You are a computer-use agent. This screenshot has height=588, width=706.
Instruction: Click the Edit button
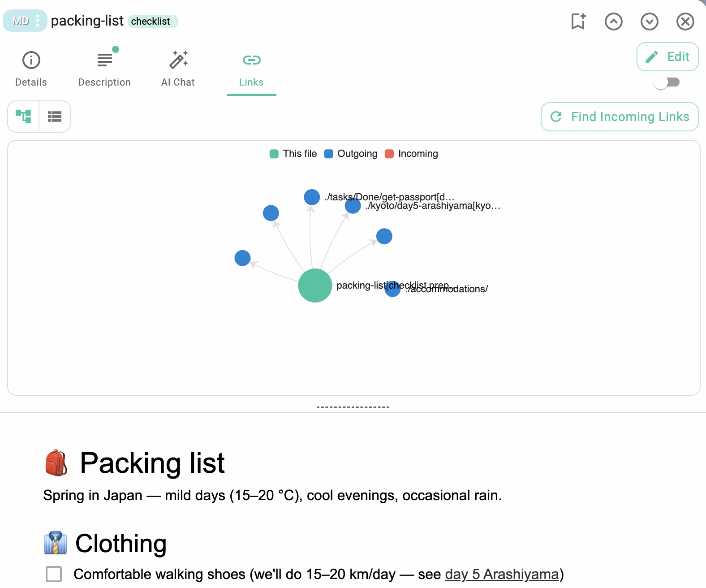tap(667, 56)
